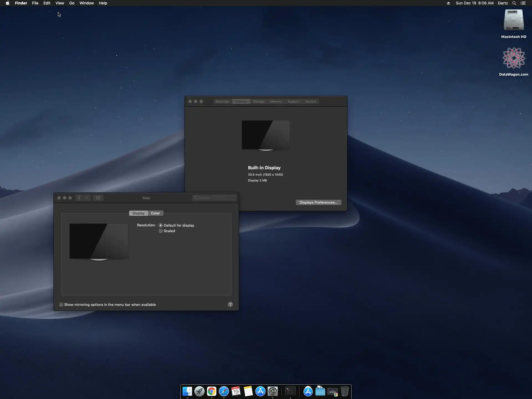Launch Google Chrome from the dock
The image size is (532, 399).
211,391
